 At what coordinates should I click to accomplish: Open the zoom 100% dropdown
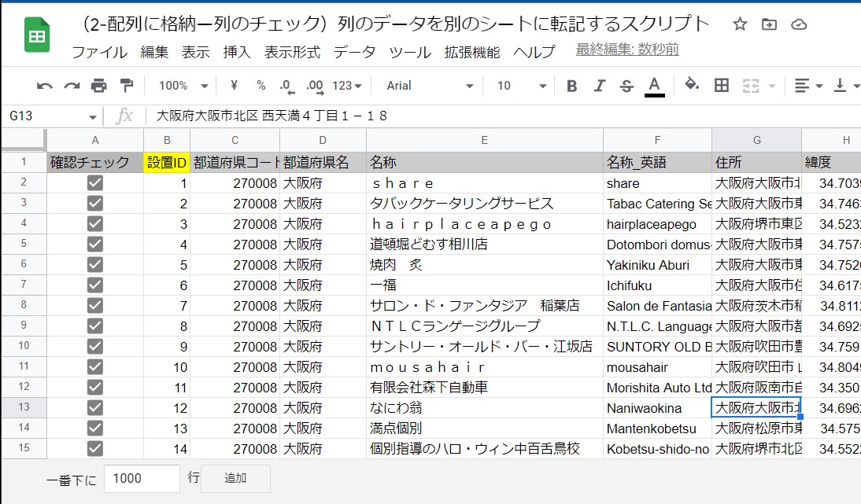pos(183,86)
